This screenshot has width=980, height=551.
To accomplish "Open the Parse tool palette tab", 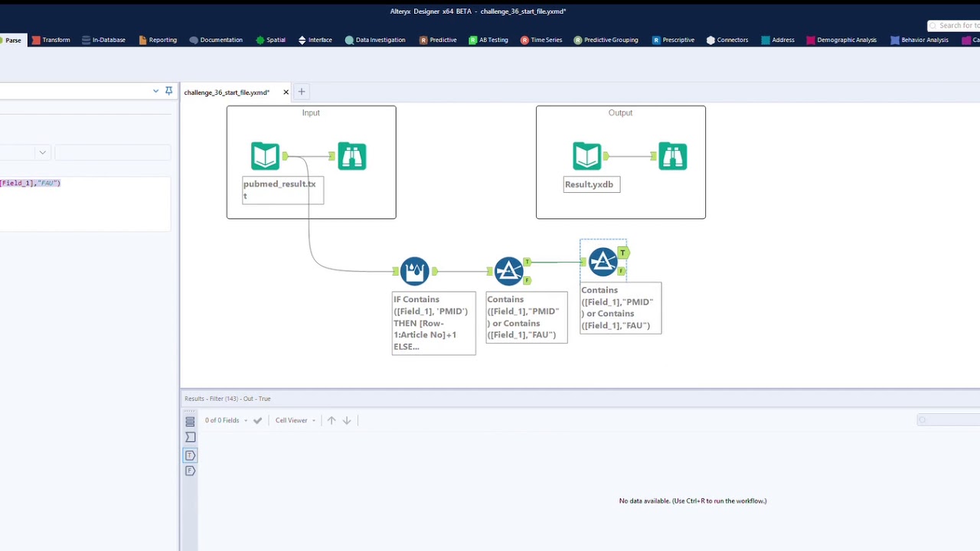I will pos(13,40).
